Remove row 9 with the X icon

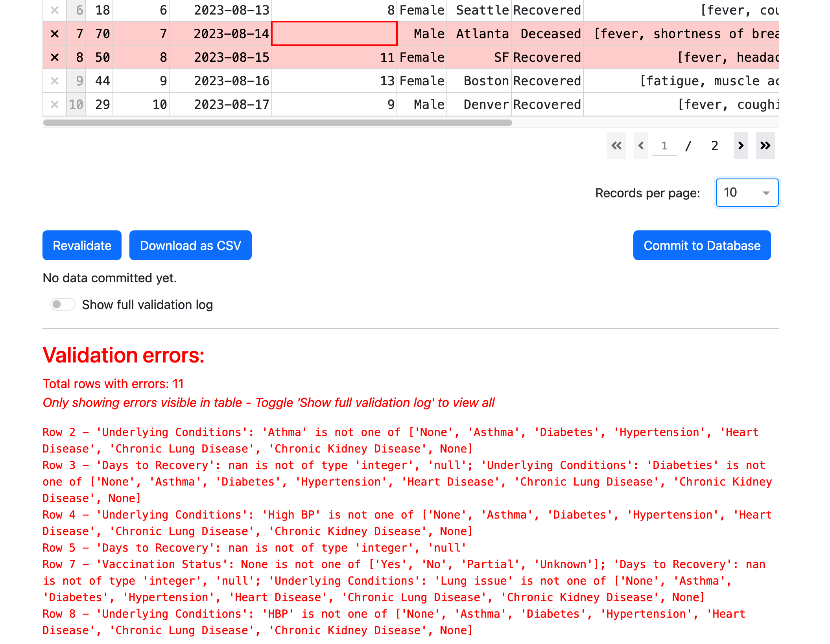55,81
